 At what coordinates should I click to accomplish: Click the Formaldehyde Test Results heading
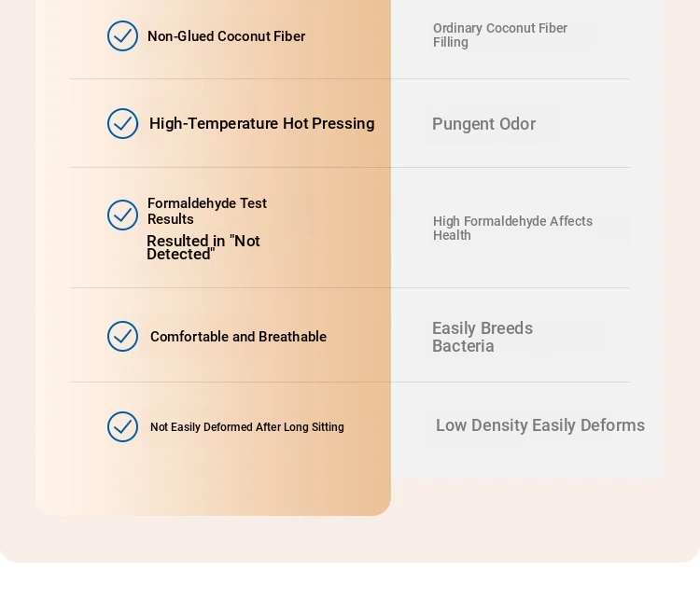coord(207,211)
